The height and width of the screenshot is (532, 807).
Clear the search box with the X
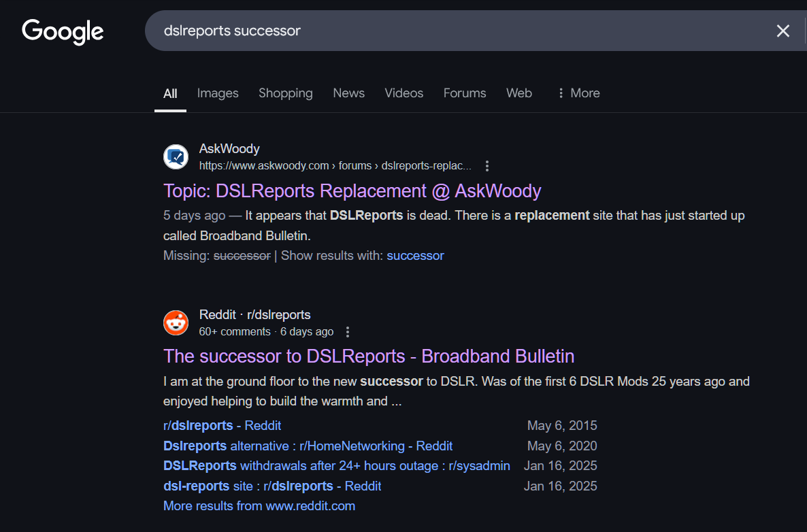coord(783,31)
